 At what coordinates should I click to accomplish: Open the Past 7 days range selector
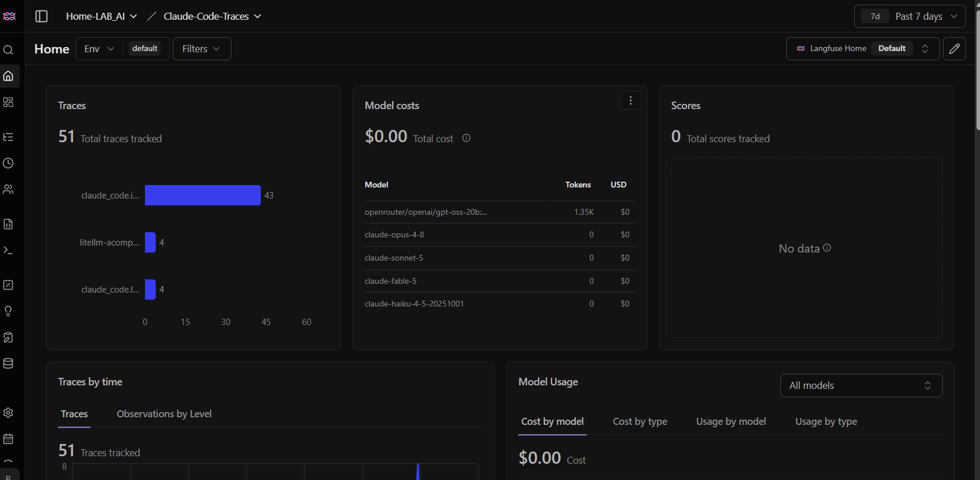(910, 16)
